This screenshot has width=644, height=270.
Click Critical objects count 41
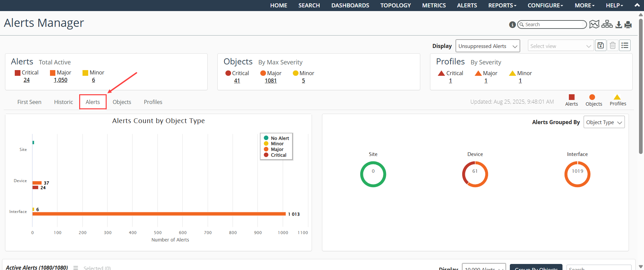click(237, 81)
